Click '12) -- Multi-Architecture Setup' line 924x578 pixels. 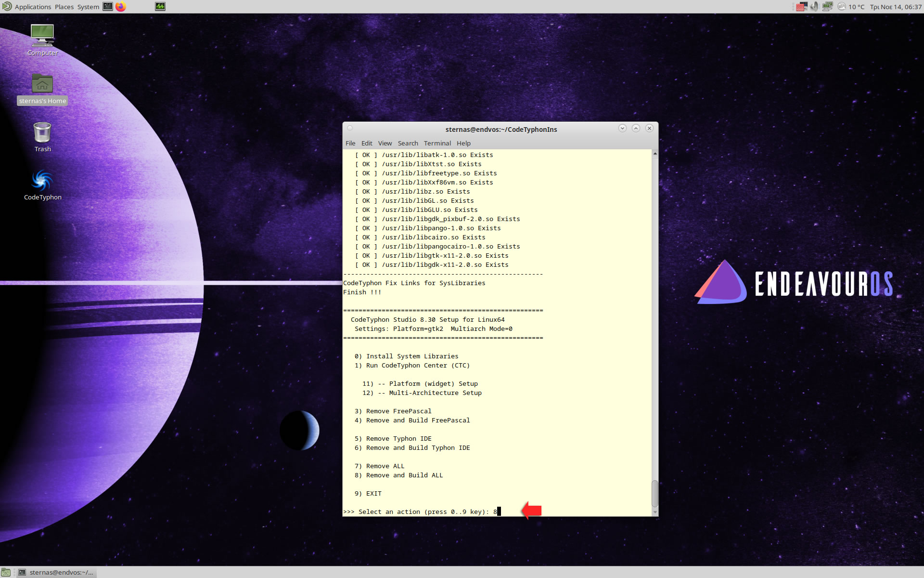422,393
